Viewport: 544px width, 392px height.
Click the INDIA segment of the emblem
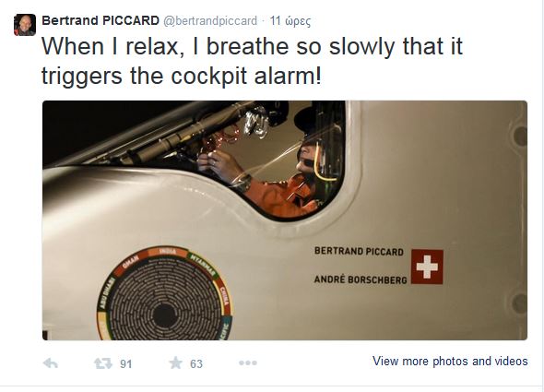click(168, 252)
